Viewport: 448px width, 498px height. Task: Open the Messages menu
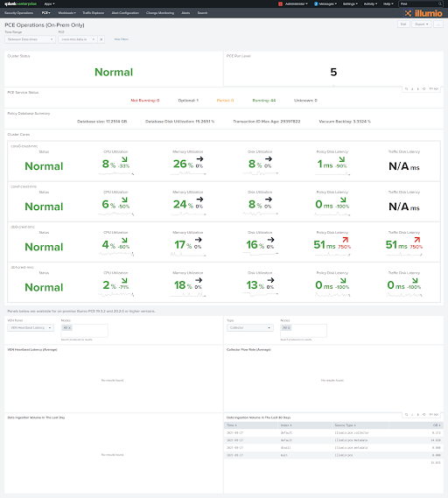(x=328, y=4)
